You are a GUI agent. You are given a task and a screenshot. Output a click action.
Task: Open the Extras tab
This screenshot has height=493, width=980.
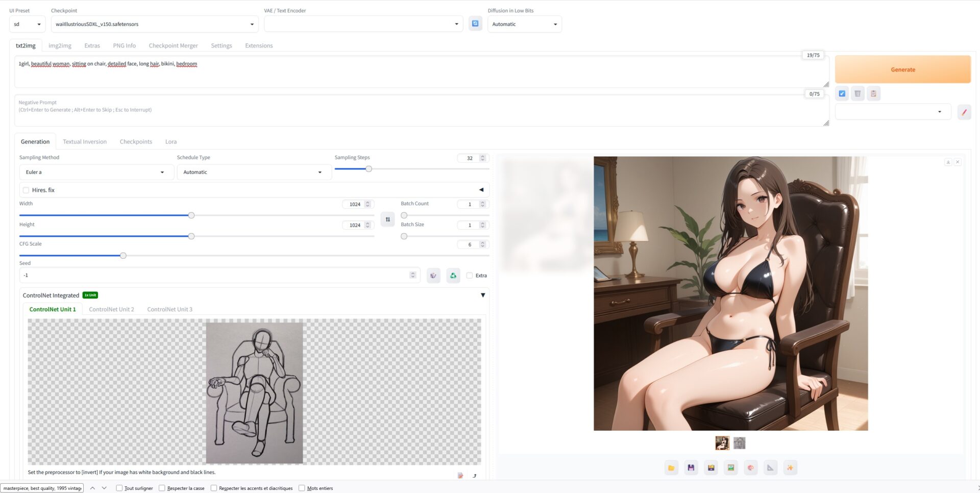[x=92, y=45]
